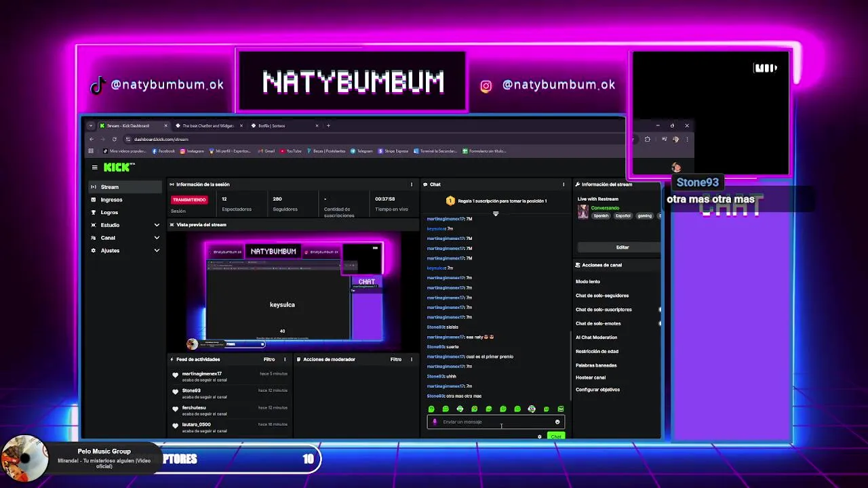Click the Estudio sidebar icon
The width and height of the screenshot is (868, 488).
(94, 225)
